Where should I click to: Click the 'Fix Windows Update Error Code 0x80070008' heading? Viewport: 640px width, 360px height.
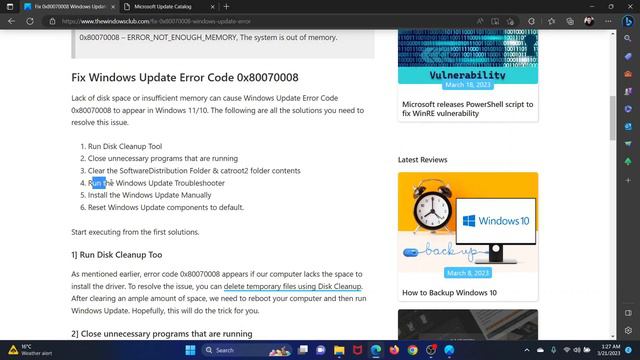click(x=185, y=77)
